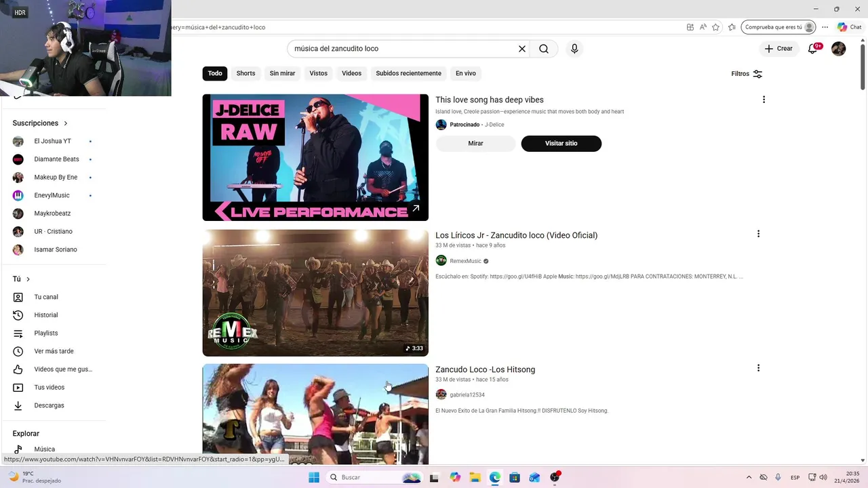Open File Explorer from the taskbar
The height and width of the screenshot is (488, 868).
click(475, 477)
